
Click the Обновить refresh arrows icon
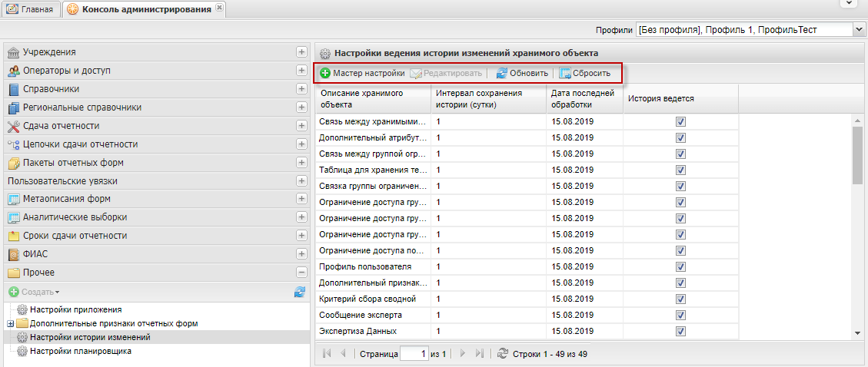coord(501,73)
